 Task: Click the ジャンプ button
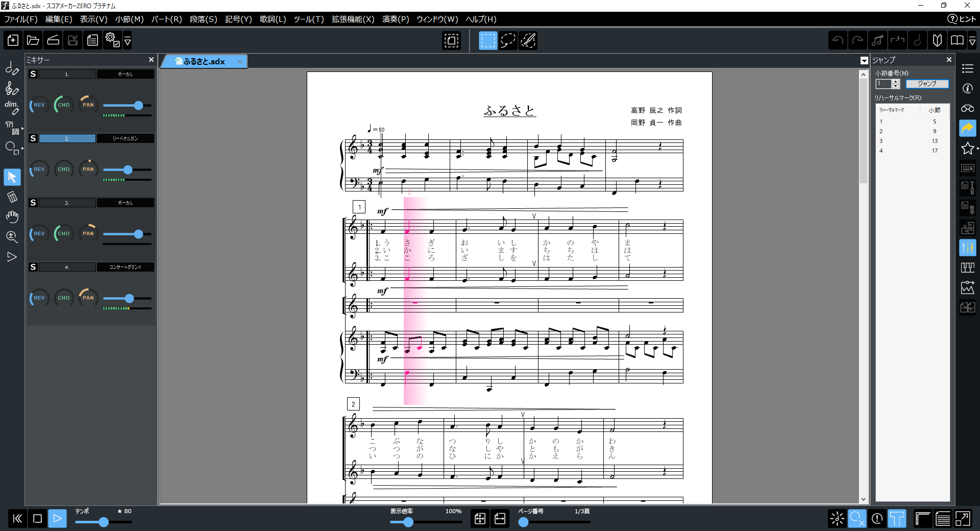927,84
